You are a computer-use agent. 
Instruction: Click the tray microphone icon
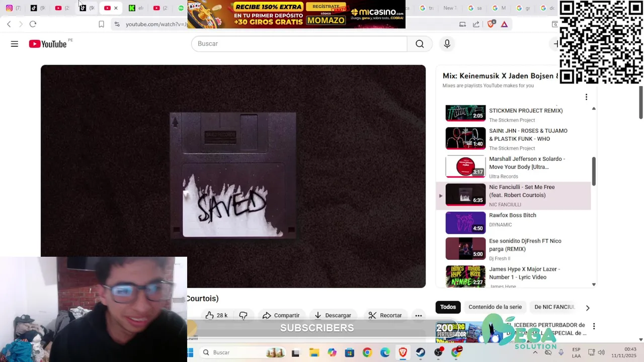560,352
